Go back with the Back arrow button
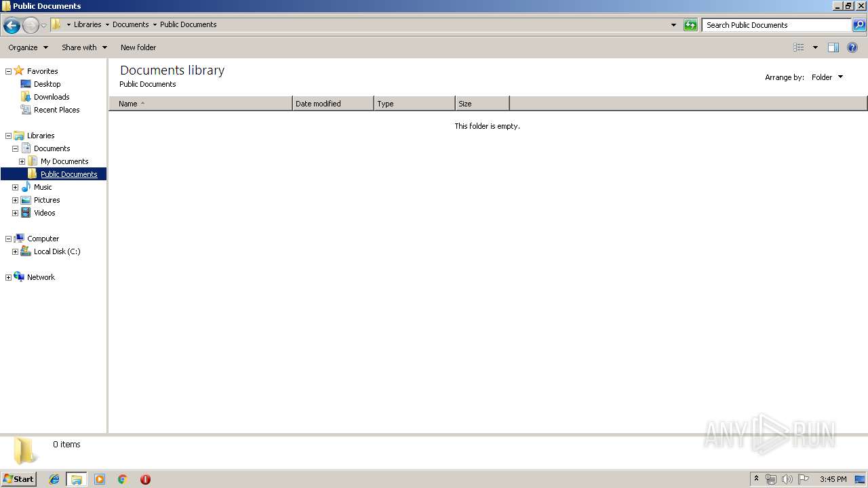The height and width of the screenshot is (488, 868). [x=12, y=26]
